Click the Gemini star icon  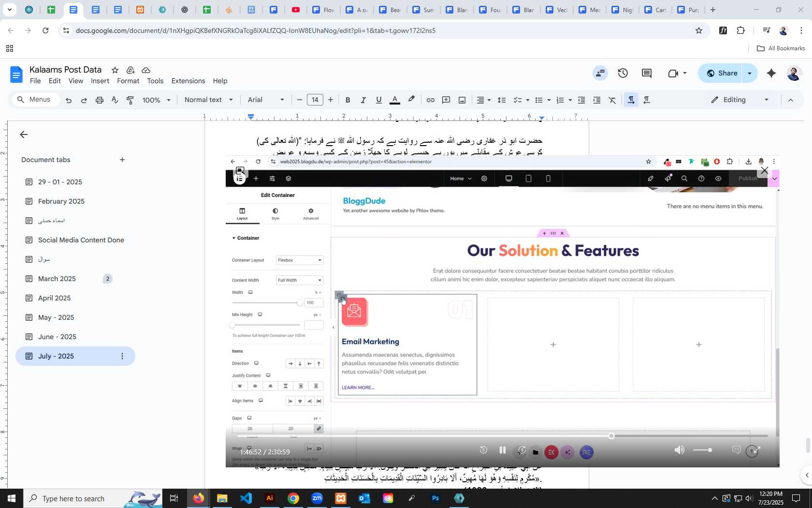(771, 73)
